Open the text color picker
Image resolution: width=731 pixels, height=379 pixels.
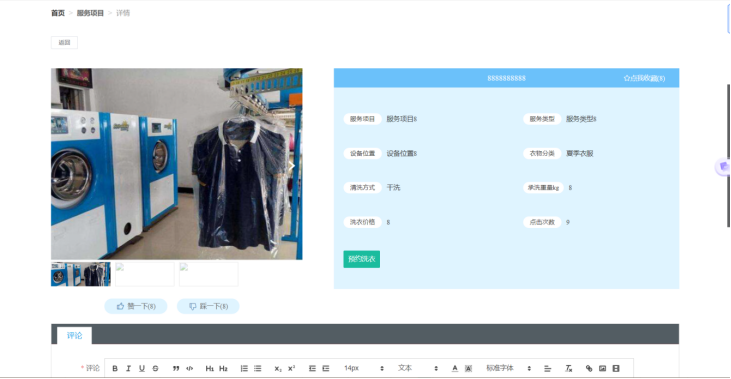point(455,368)
